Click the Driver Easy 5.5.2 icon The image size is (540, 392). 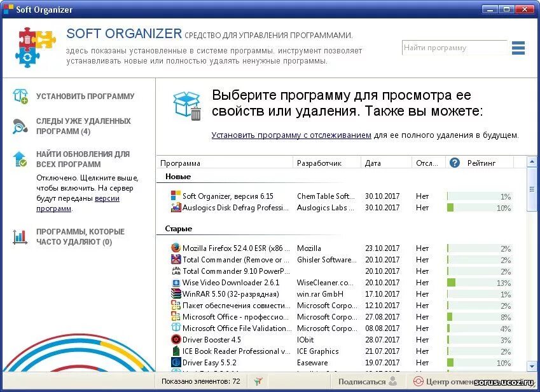176,362
